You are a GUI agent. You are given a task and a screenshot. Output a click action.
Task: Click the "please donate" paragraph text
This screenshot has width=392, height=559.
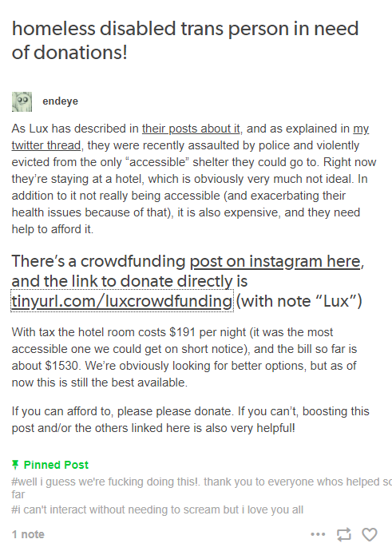click(x=190, y=419)
